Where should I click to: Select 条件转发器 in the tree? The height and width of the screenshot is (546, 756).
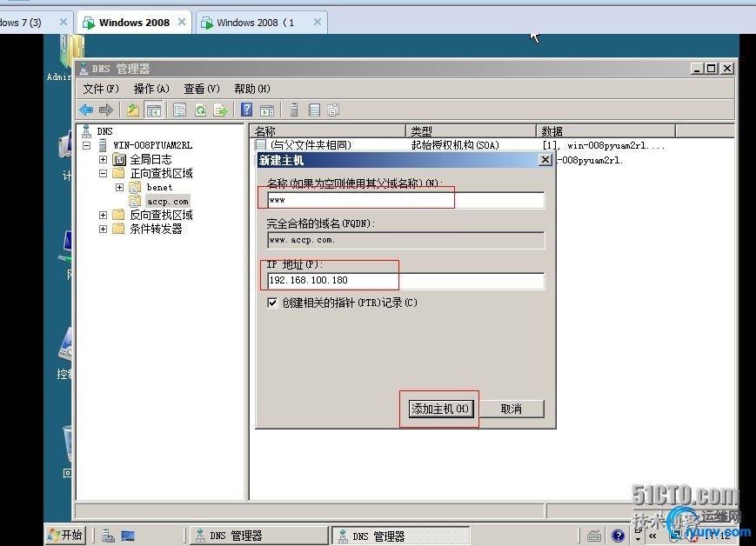pos(156,229)
